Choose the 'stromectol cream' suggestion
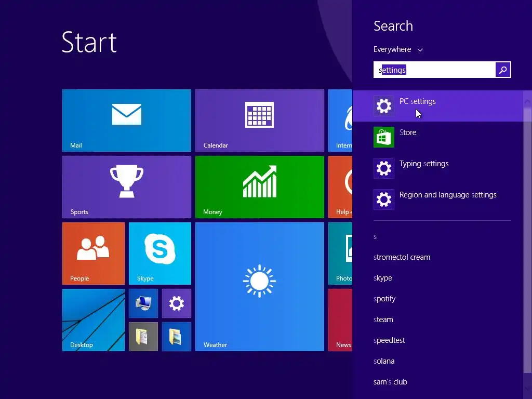Screen dimensions: 532x399 tap(402, 257)
